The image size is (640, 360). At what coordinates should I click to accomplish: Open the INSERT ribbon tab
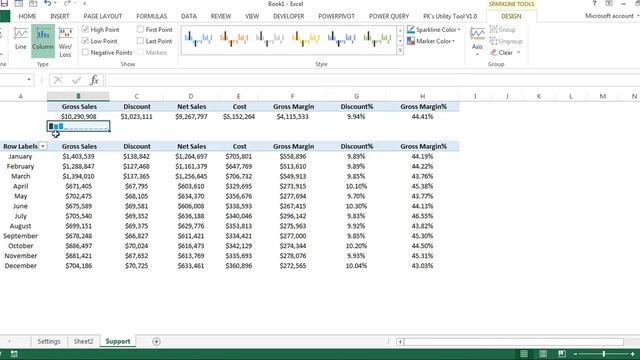coord(60,16)
